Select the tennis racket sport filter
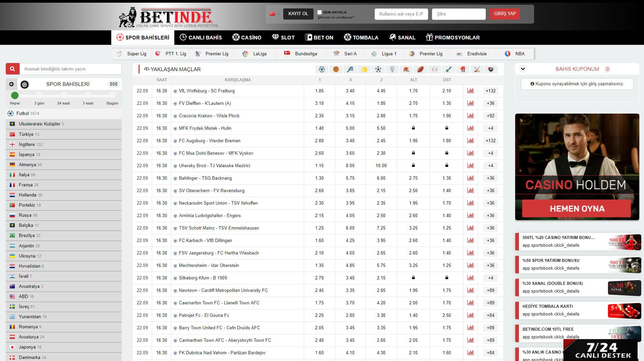The image size is (644, 361). [350, 69]
